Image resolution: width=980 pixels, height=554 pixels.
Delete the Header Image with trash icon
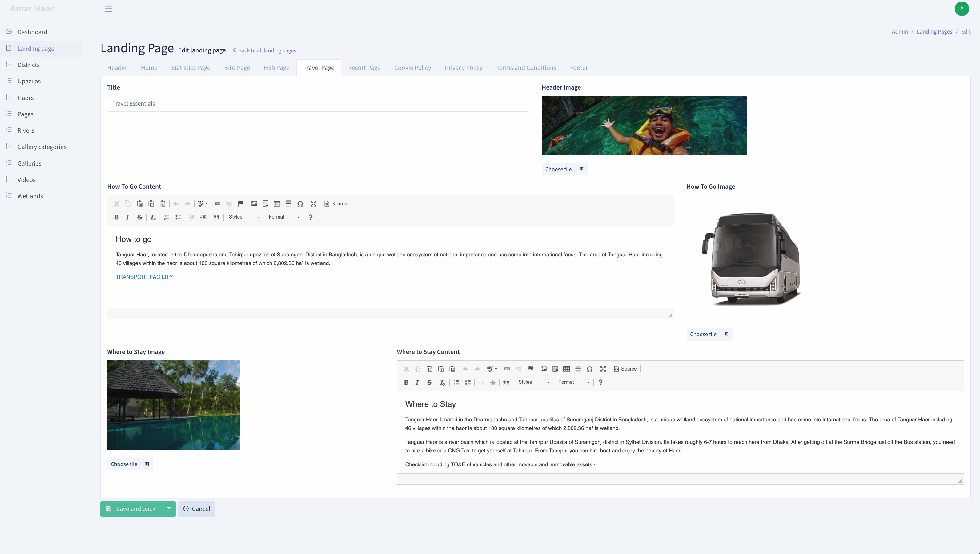pos(581,169)
